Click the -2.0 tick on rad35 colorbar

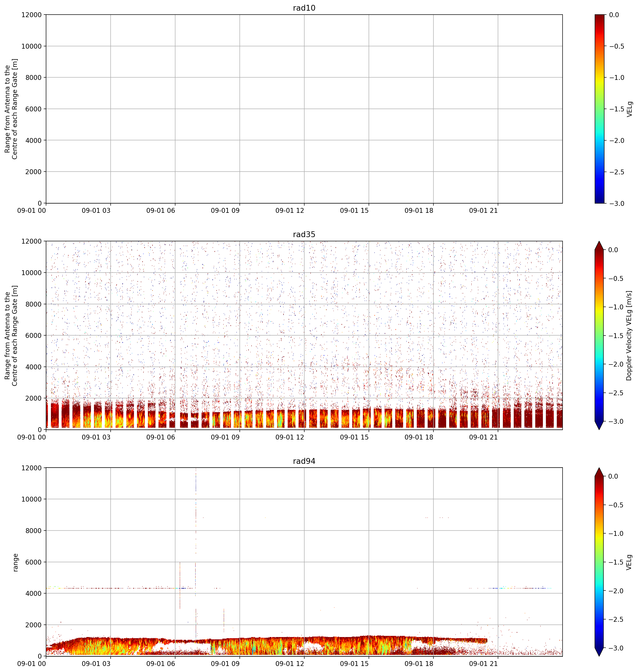pos(616,364)
